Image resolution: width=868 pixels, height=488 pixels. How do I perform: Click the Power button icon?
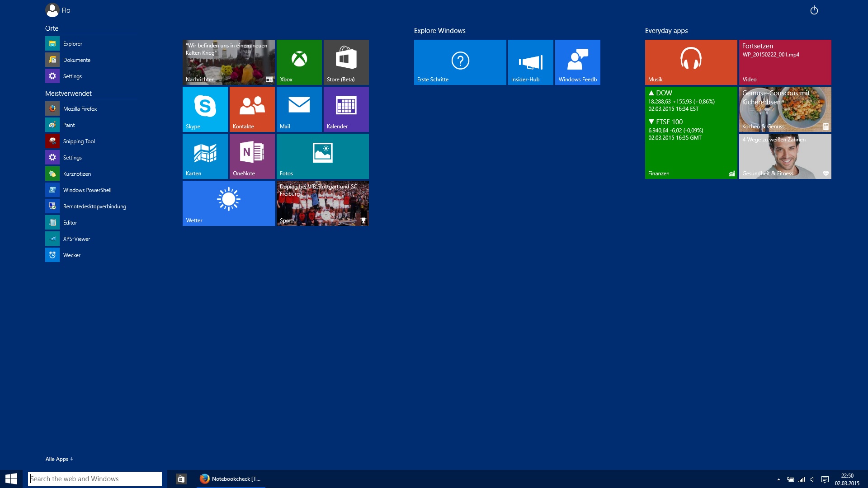coord(814,10)
